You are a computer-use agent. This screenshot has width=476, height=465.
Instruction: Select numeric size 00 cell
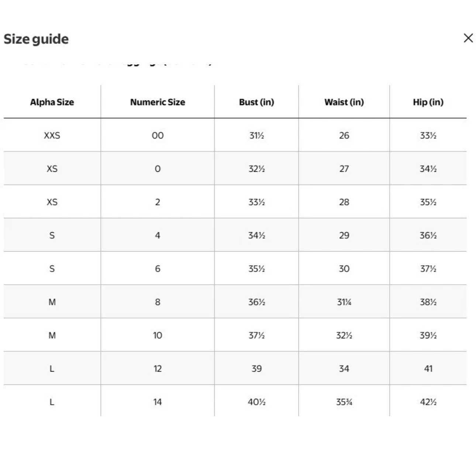point(158,136)
